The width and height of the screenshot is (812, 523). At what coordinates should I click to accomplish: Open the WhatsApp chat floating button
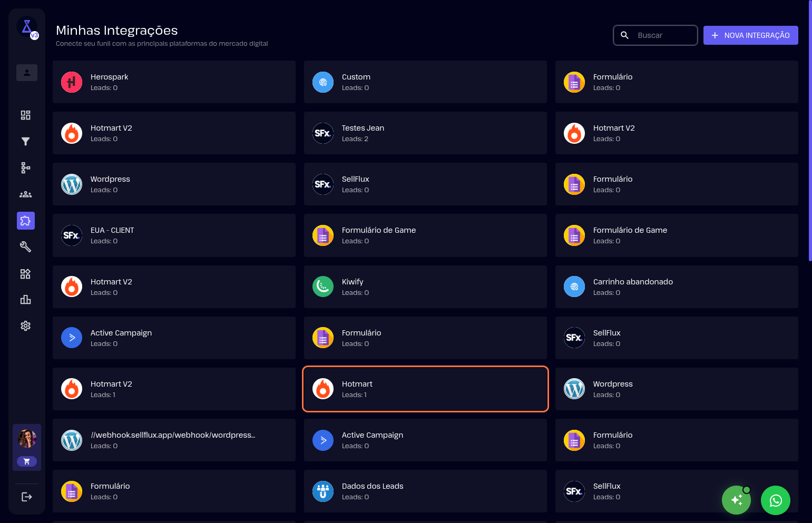(x=775, y=500)
